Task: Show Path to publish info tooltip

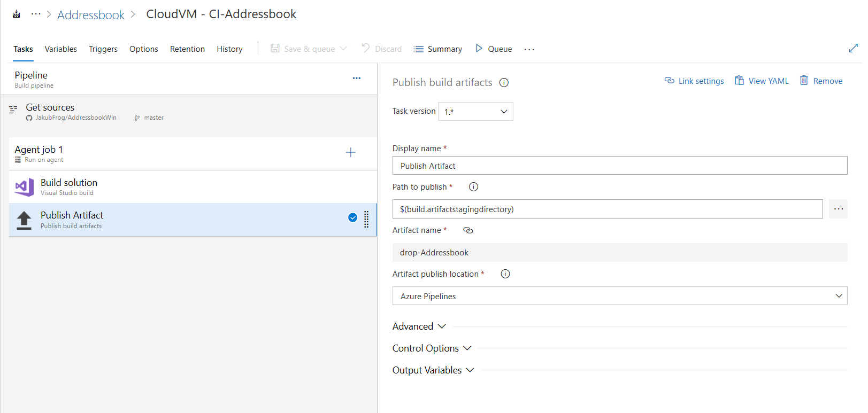Action: 473,187
